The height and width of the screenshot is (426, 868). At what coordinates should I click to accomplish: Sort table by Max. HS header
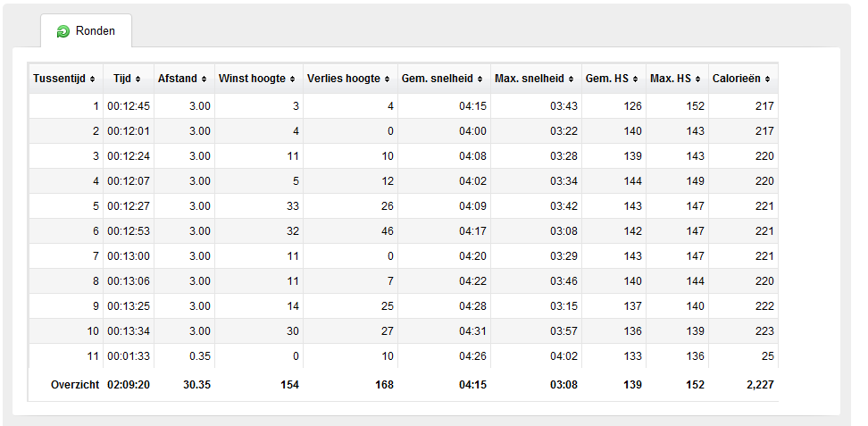click(677, 79)
